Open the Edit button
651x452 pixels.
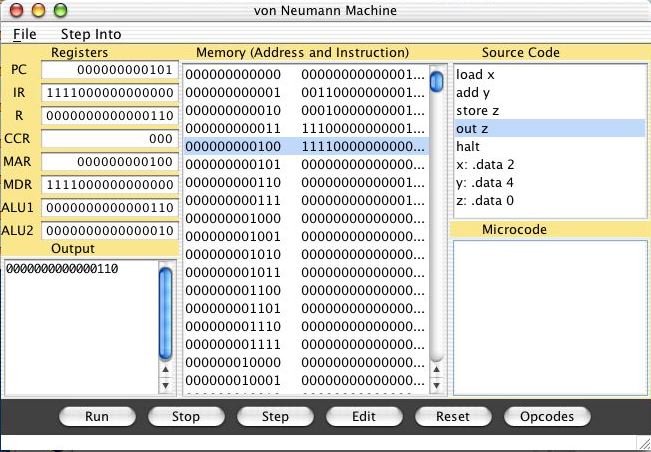click(x=364, y=416)
